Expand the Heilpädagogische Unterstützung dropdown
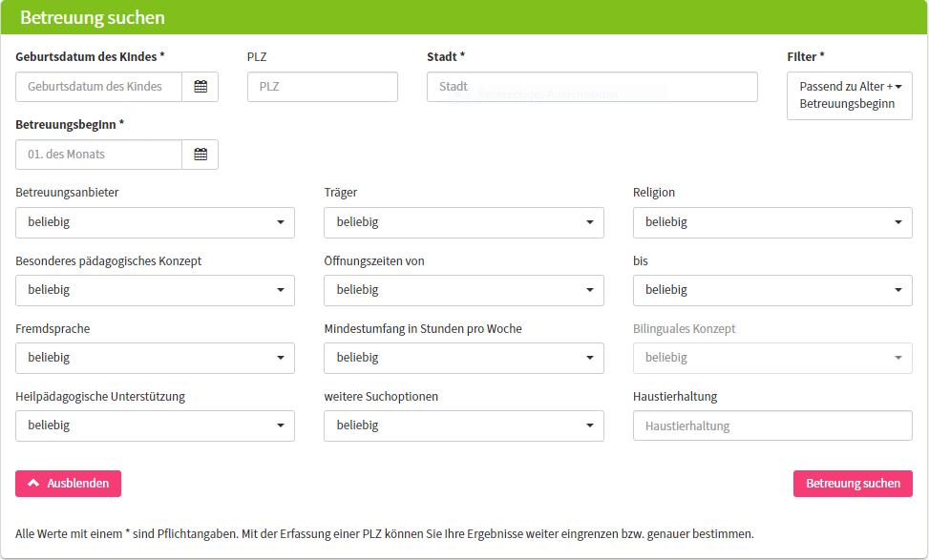929x560 pixels. (x=155, y=425)
